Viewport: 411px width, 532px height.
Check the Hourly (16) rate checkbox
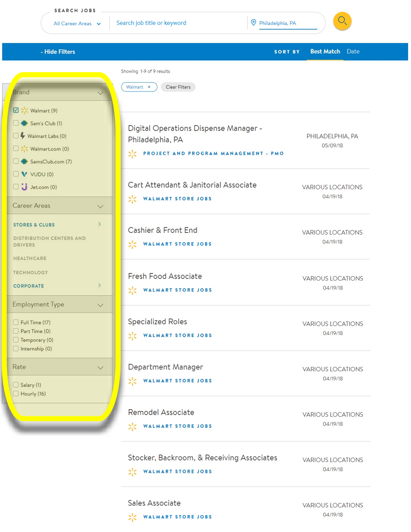(x=16, y=394)
